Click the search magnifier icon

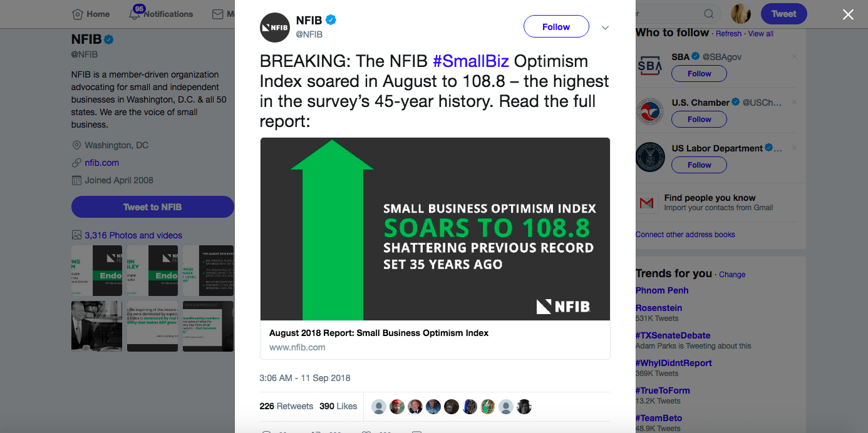coord(709,14)
